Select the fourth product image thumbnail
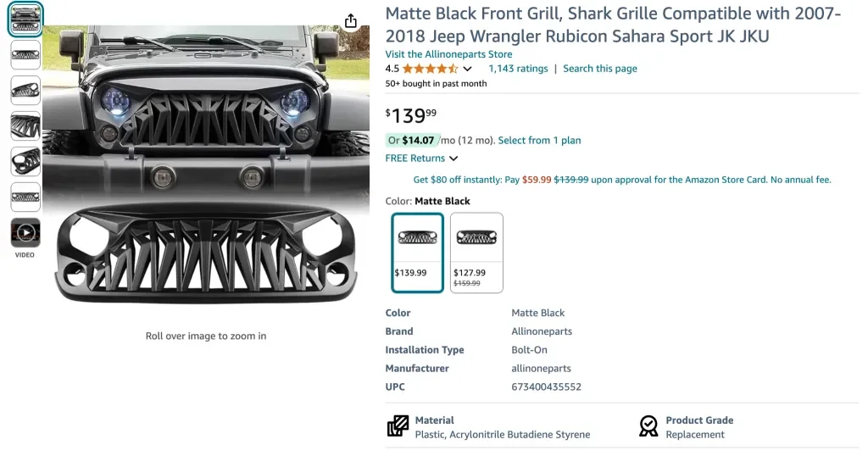Viewport: 868px width, 456px height. [x=25, y=125]
